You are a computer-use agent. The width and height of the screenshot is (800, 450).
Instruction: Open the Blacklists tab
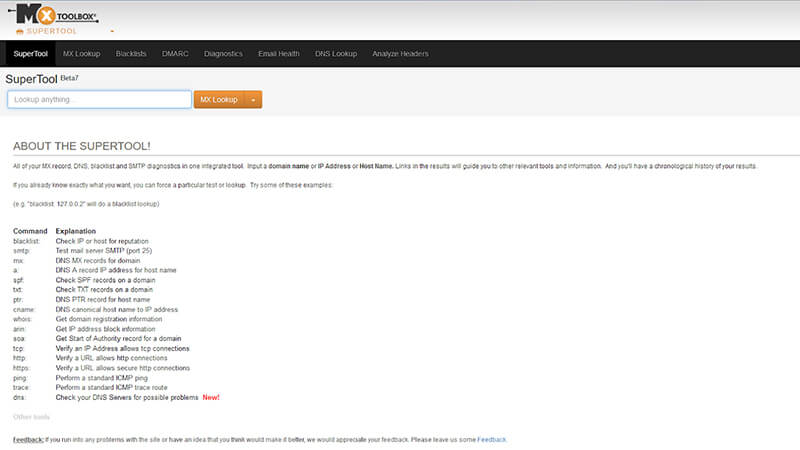pos(132,53)
